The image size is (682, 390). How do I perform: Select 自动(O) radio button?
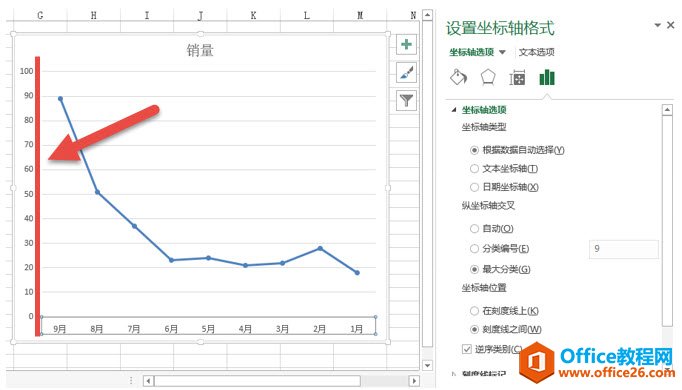(x=475, y=229)
